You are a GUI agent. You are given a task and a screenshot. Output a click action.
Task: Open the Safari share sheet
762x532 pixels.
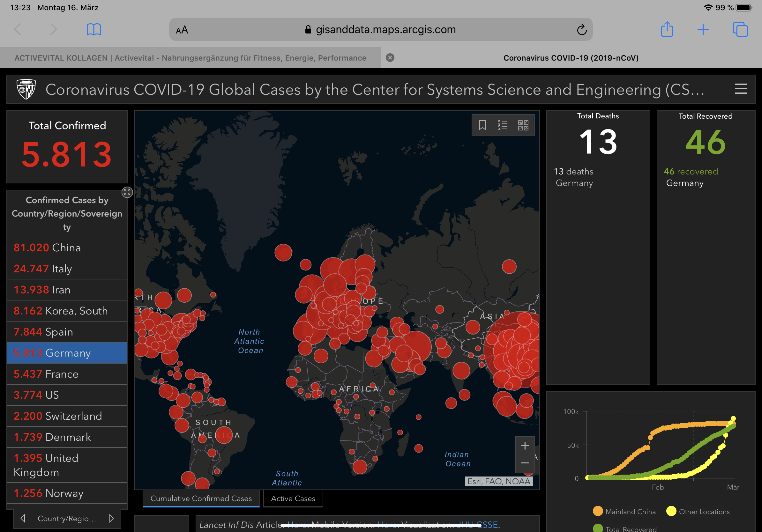(667, 29)
